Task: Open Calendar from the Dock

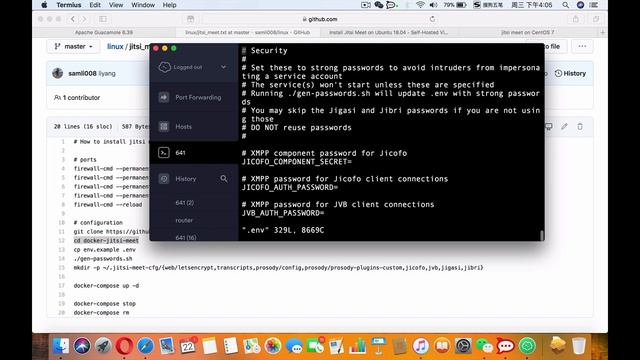Action: tap(188, 346)
